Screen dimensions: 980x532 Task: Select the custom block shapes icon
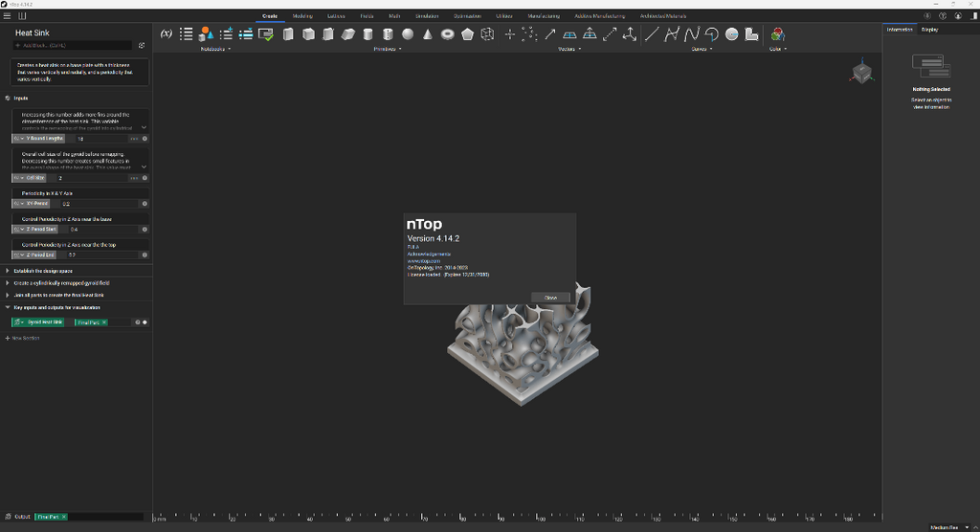[207, 33]
